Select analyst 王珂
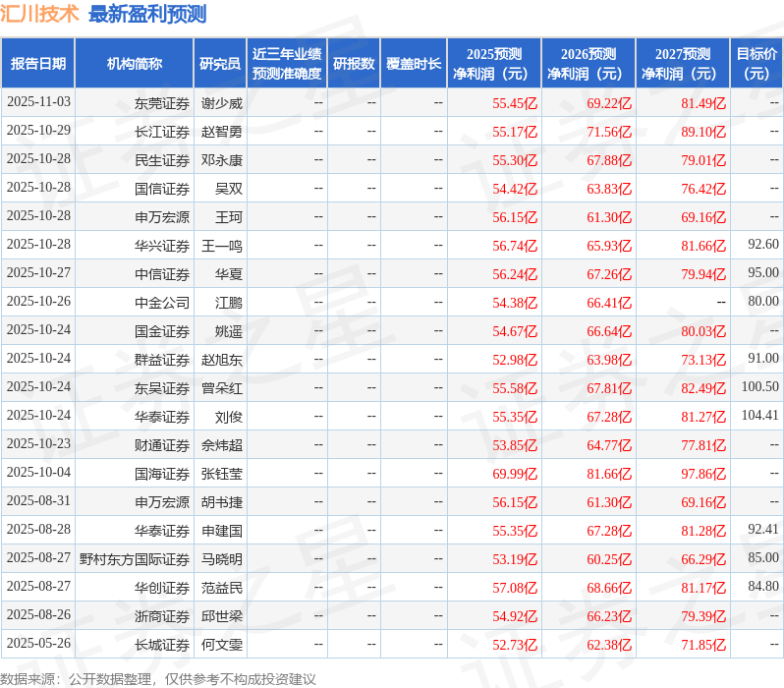Viewport: 784px width, 688px height. [x=229, y=217]
